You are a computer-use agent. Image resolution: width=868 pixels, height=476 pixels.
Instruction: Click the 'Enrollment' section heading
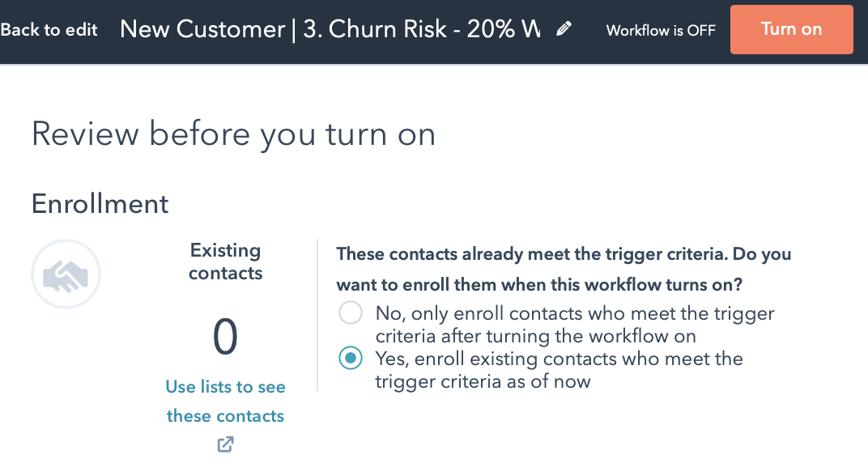click(x=100, y=203)
